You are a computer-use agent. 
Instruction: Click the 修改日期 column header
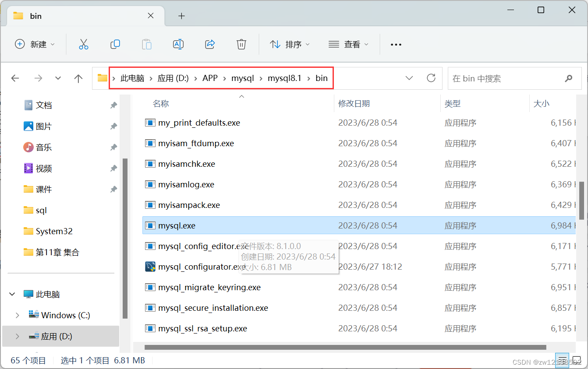(354, 104)
